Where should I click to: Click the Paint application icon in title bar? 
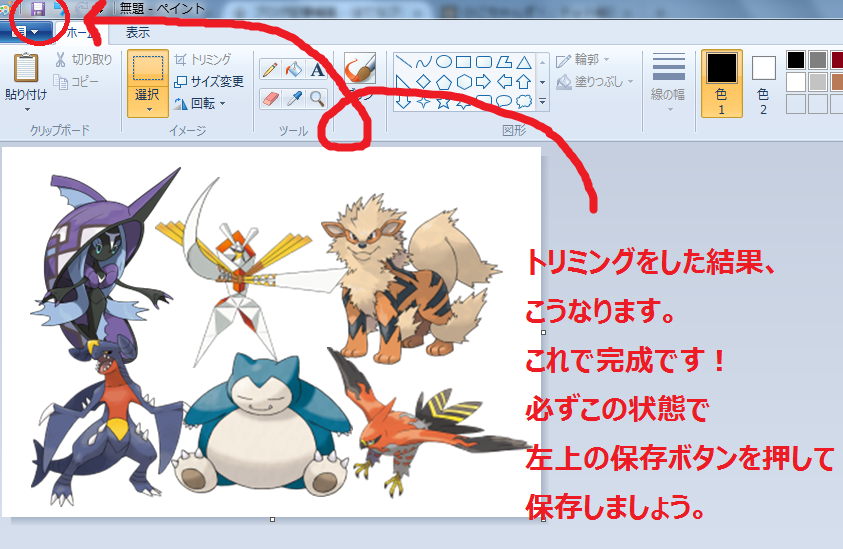coord(5,9)
